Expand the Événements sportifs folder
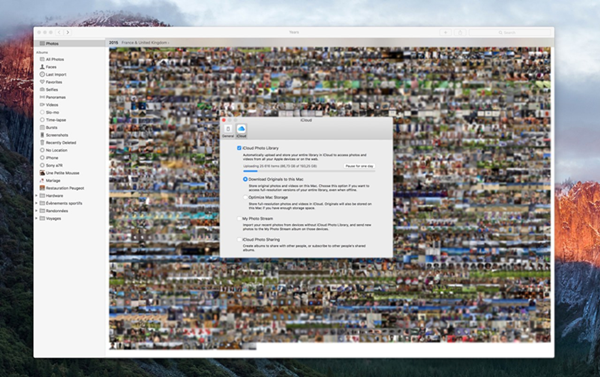 click(37, 203)
